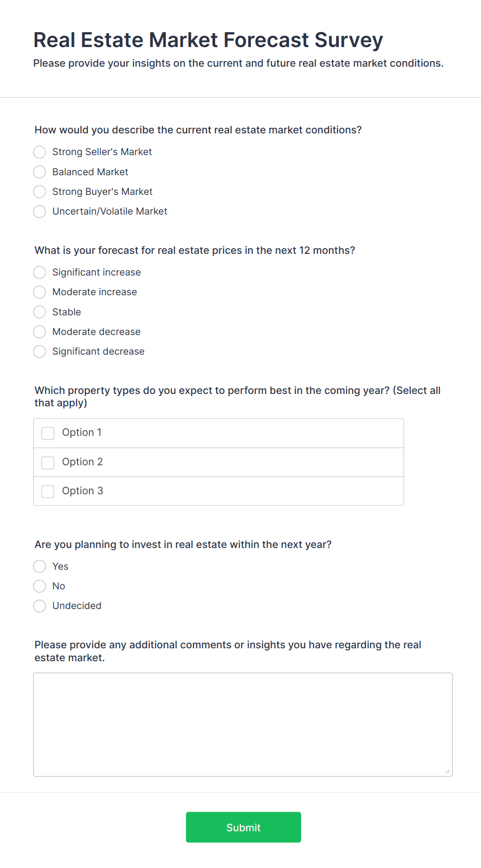The image size is (481, 868).
Task: Click the property types question text
Action: pyautogui.click(x=237, y=397)
